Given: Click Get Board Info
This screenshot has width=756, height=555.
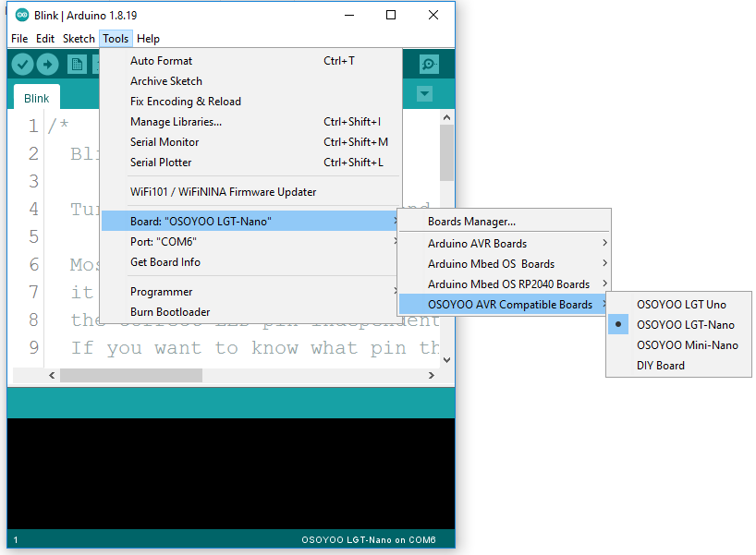Looking at the screenshot, I should 250,261.
